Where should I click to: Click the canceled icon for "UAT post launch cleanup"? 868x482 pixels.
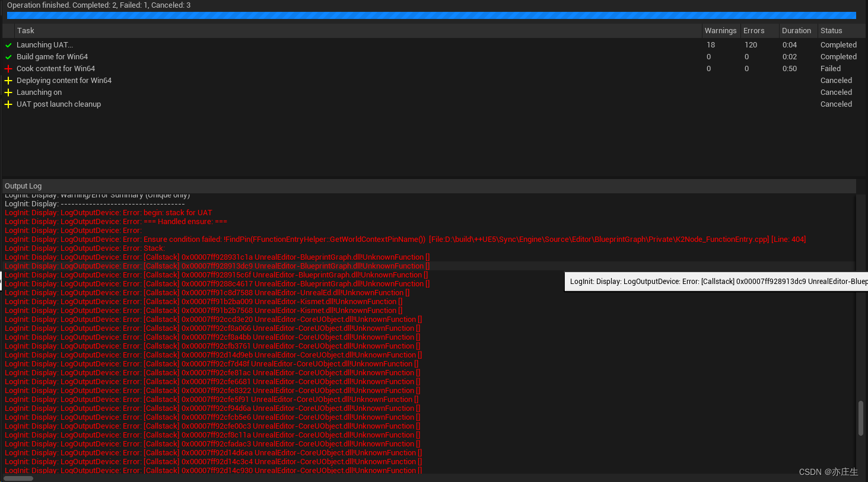tap(8, 104)
